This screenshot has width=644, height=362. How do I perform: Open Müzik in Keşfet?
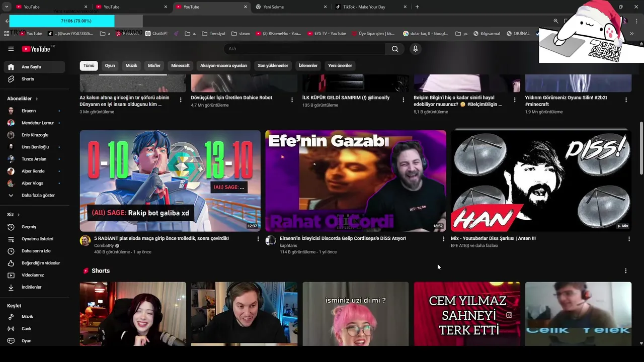tap(34, 317)
